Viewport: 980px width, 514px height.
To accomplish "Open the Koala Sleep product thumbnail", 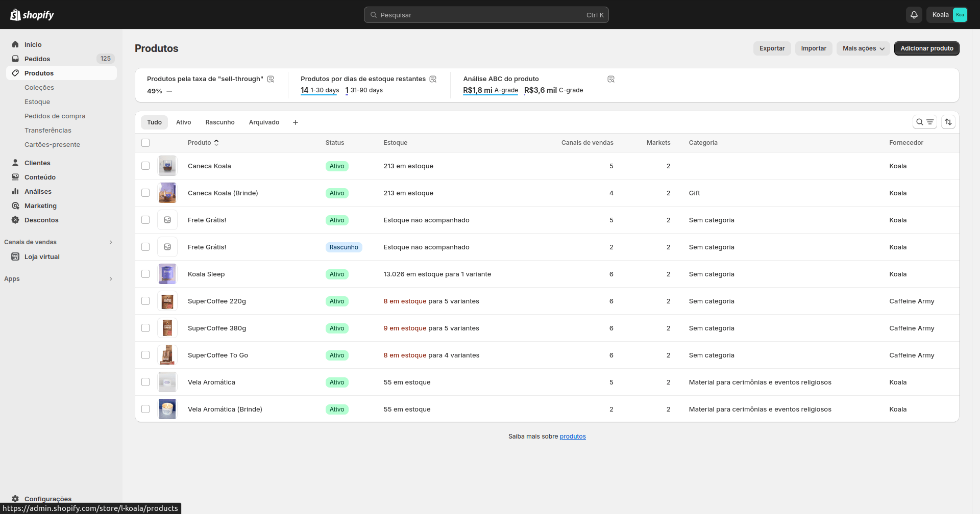I will point(167,274).
